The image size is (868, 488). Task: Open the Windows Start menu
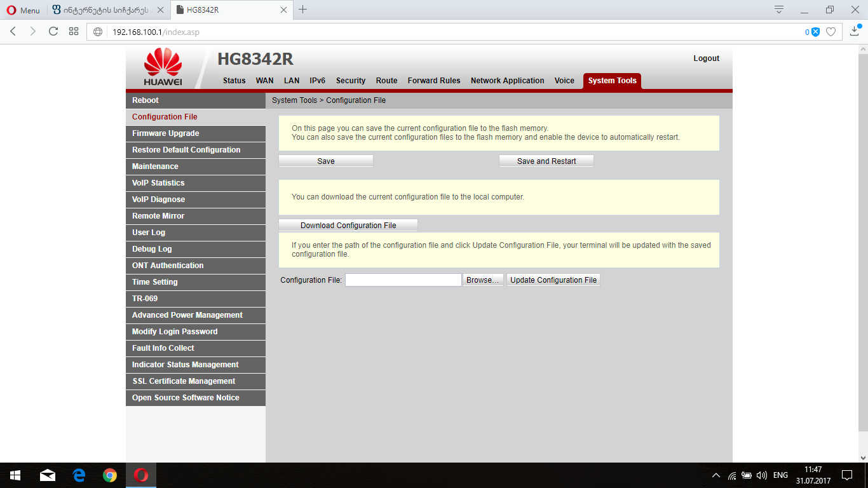click(x=15, y=475)
